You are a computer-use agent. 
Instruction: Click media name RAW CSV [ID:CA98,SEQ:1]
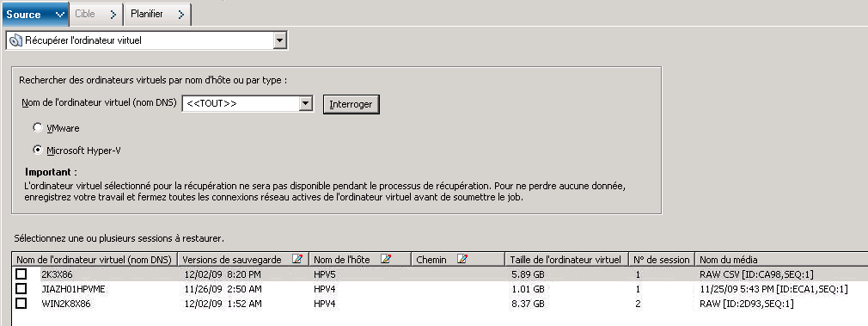[x=757, y=274]
